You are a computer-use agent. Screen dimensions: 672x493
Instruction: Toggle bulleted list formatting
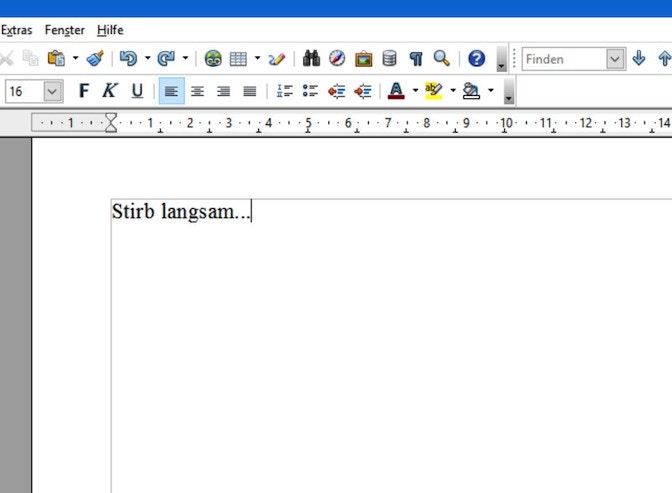tap(310, 91)
